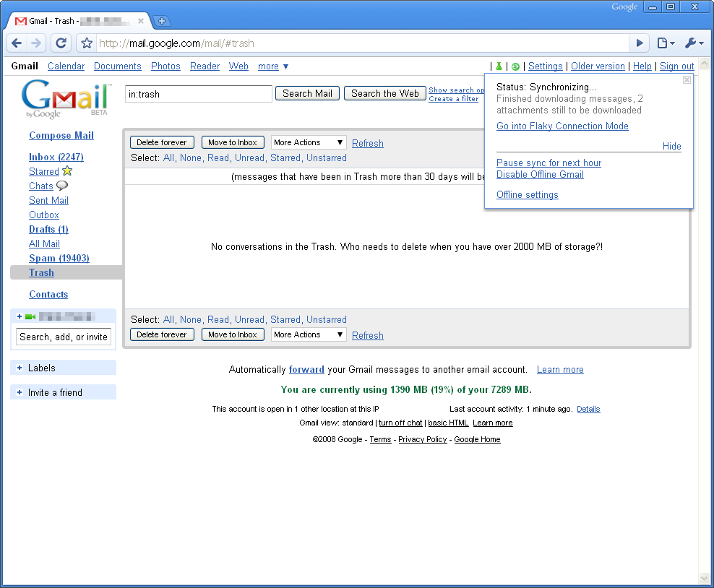Select Unread in the bottom Select row
The width and height of the screenshot is (714, 588).
(x=249, y=319)
